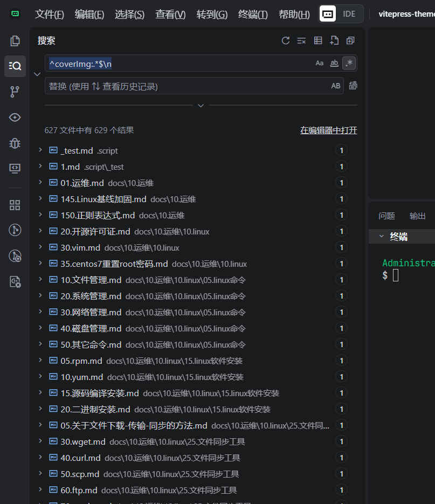Select 40.curl.md result
Image resolution: width=435 pixels, height=504 pixels.
point(193,458)
